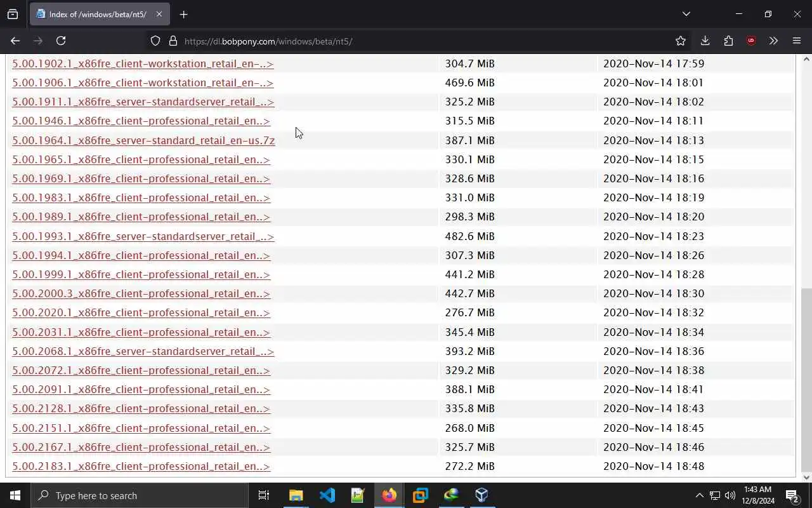The height and width of the screenshot is (508, 812).
Task: Open the Downloads panel
Action: click(x=705, y=41)
